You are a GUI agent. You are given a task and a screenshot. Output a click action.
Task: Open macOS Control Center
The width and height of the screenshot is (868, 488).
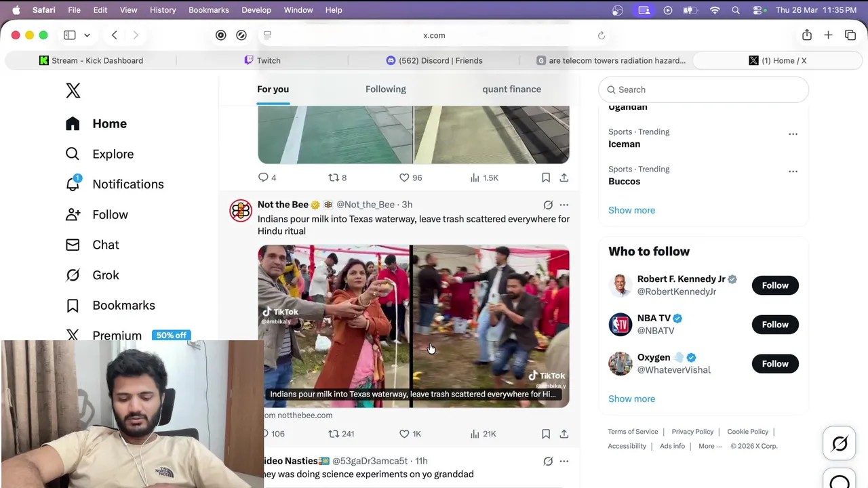(758, 10)
